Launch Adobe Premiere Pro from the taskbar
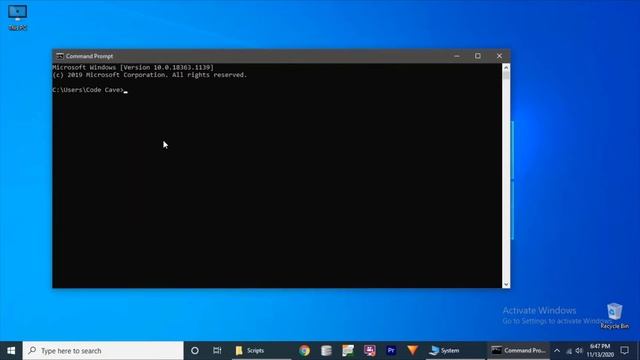Image resolution: width=640 pixels, height=360 pixels. [391, 351]
